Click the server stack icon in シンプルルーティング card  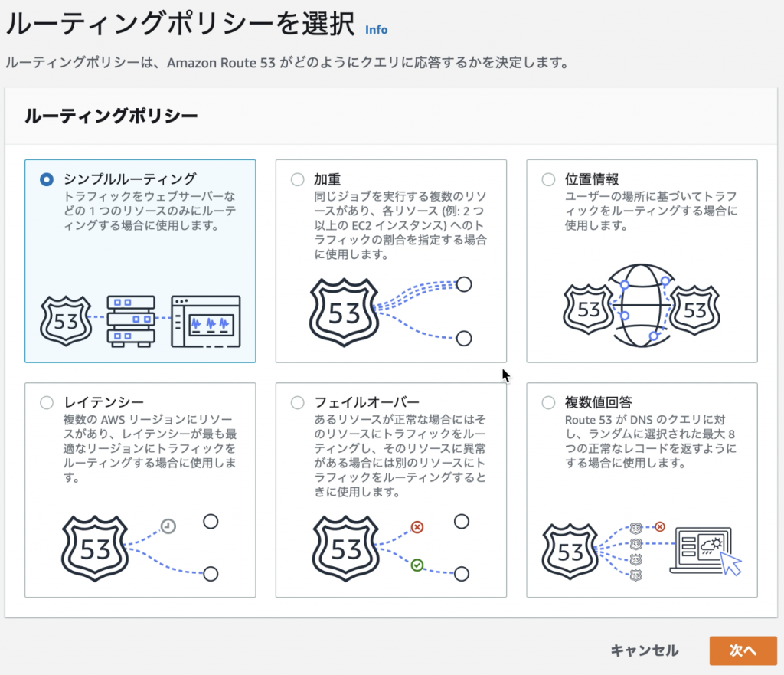pyautogui.click(x=131, y=321)
